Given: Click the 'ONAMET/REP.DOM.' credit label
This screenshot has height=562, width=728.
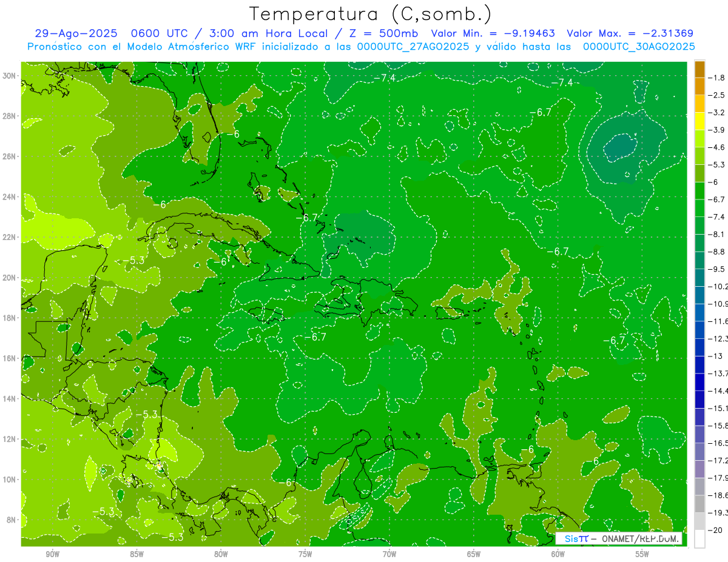Looking at the screenshot, I should pos(641,538).
